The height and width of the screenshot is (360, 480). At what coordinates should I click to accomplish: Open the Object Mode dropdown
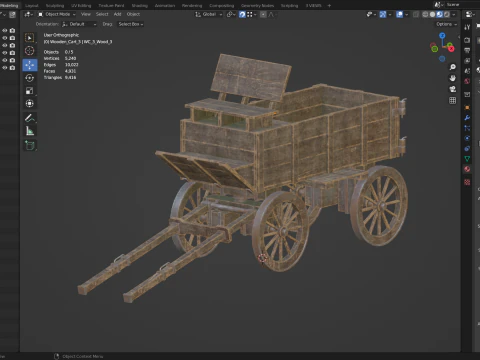point(57,14)
